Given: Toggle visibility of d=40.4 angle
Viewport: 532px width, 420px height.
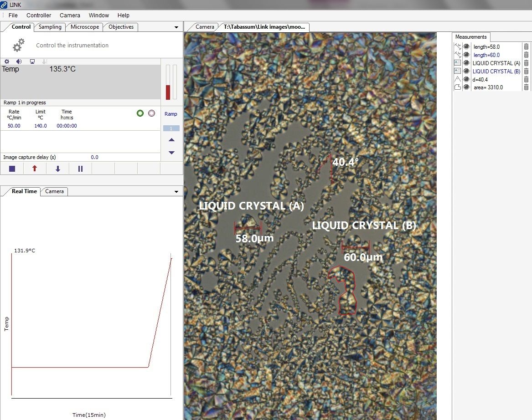Looking at the screenshot, I should pos(466,79).
